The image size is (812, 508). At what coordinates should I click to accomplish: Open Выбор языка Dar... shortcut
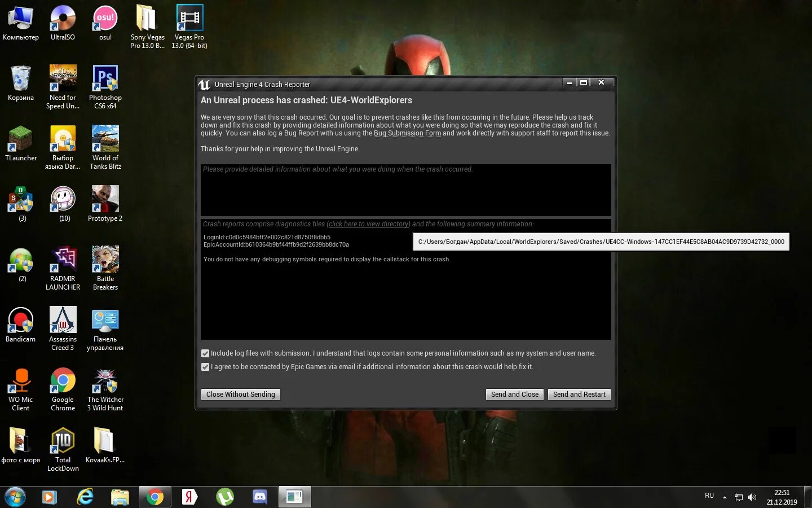pos(63,147)
